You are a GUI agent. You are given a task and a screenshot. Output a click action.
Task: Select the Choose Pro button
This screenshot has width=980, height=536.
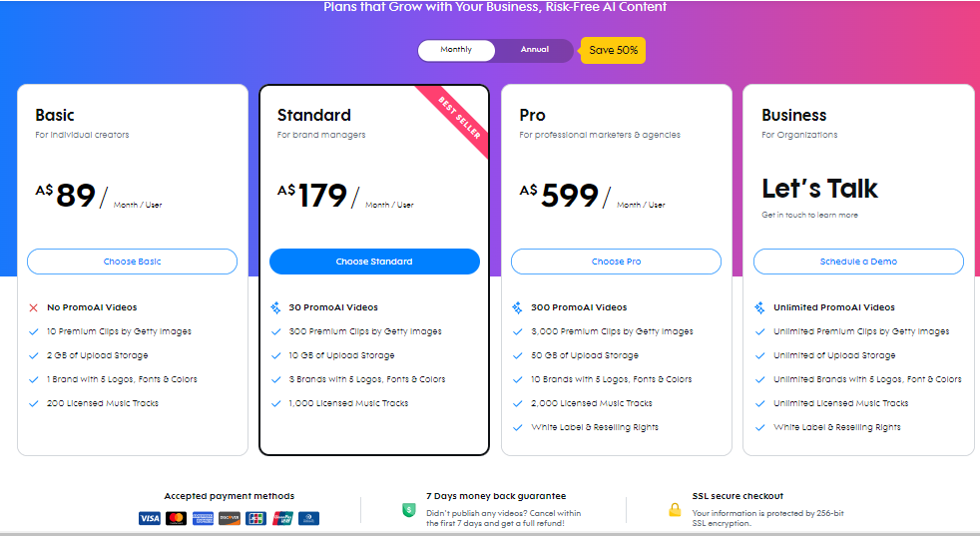[616, 262]
